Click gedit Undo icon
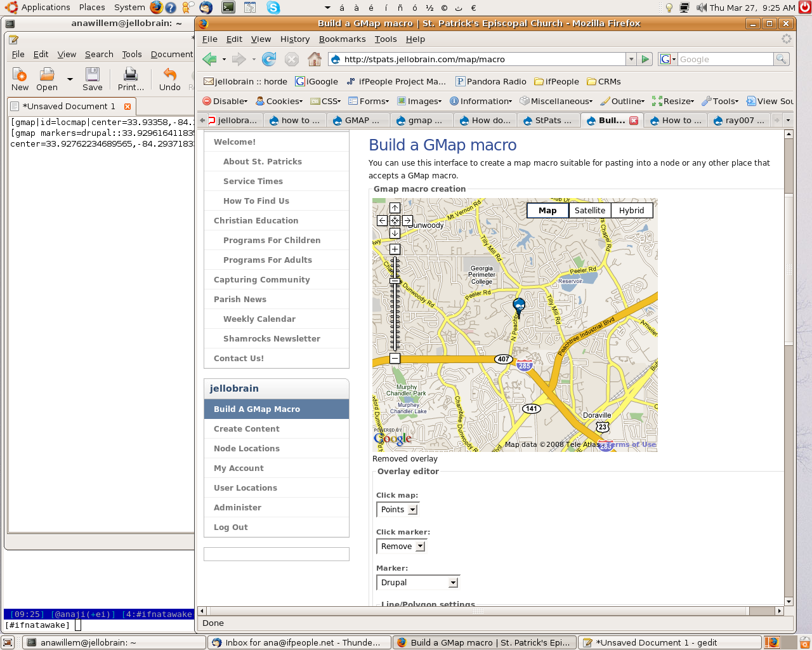Image resolution: width=812 pixels, height=650 pixels. [170, 79]
